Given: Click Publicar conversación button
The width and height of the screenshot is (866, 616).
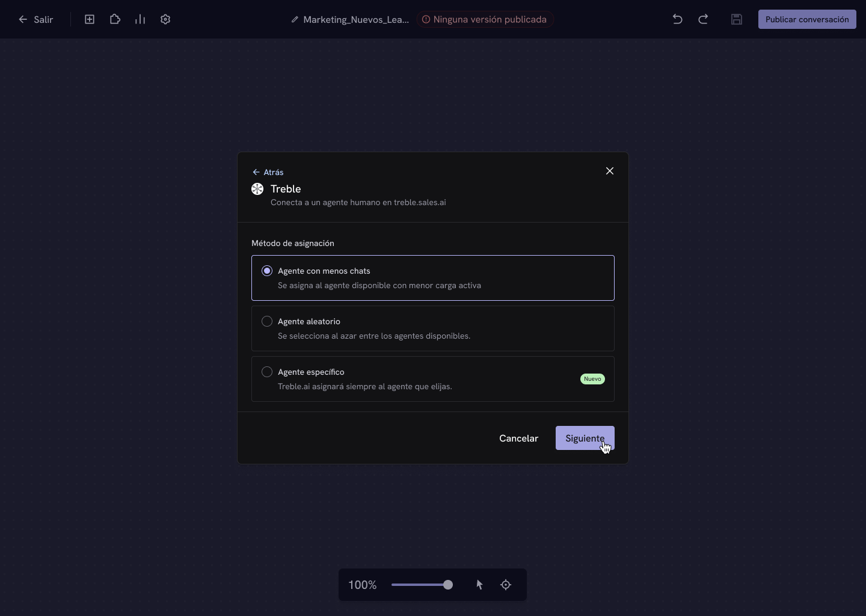Looking at the screenshot, I should coord(807,19).
